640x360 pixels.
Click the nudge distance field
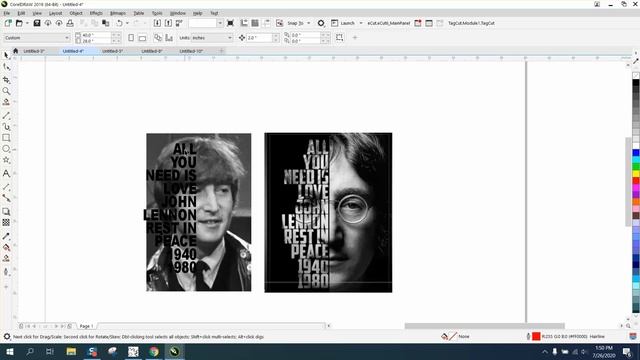click(x=259, y=38)
